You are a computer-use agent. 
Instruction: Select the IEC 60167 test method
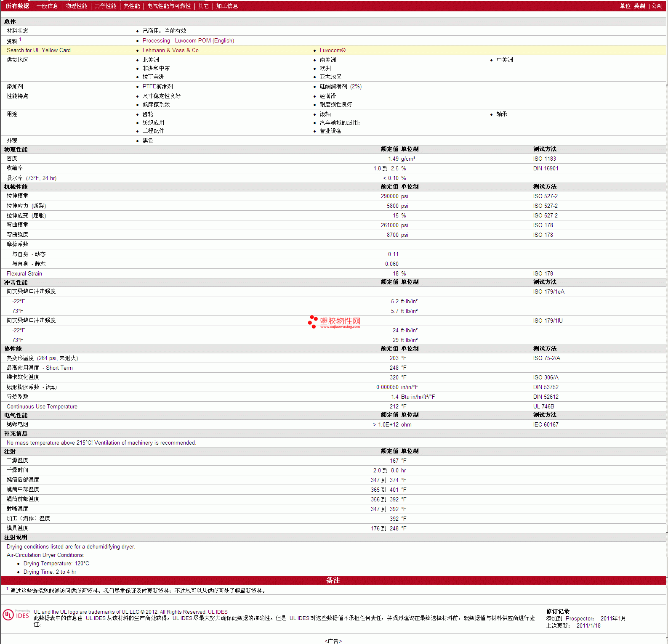[x=546, y=424]
